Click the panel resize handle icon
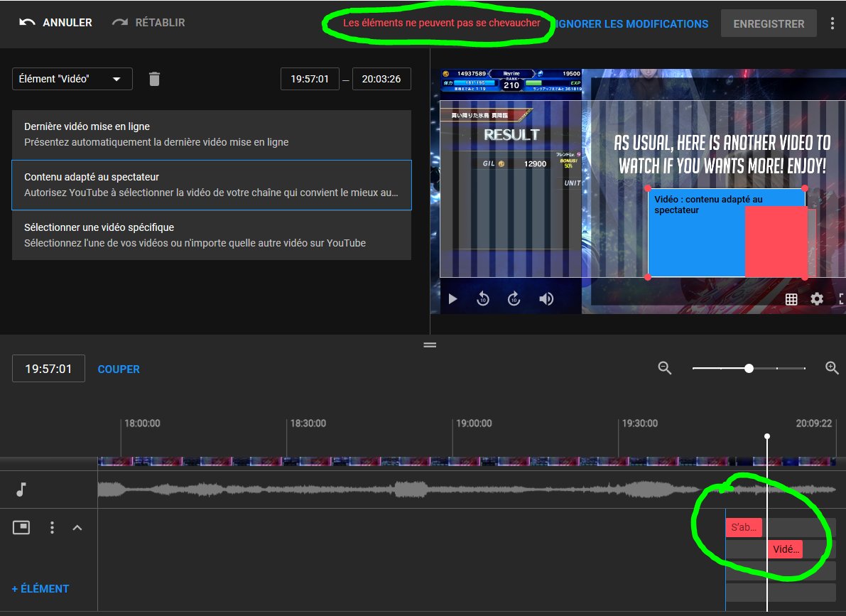846x616 pixels. [430, 345]
